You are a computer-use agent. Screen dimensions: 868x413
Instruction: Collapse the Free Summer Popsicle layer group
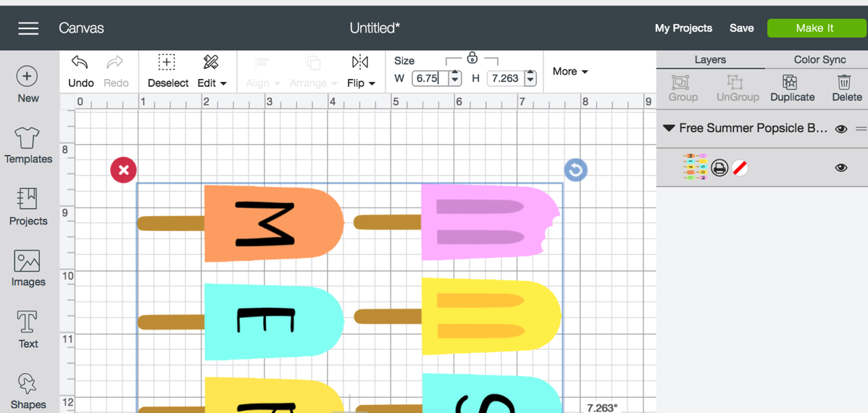pyautogui.click(x=669, y=128)
